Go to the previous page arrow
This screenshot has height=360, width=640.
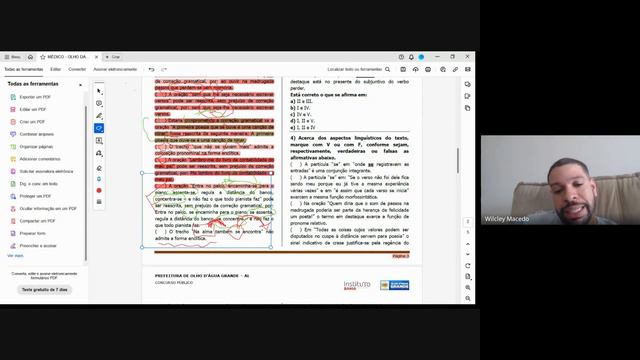click(x=468, y=244)
